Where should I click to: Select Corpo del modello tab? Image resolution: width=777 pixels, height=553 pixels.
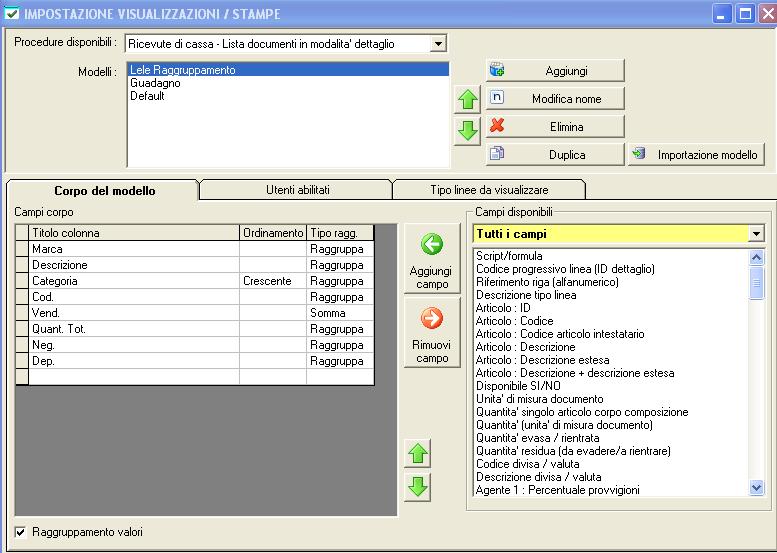coord(105,191)
